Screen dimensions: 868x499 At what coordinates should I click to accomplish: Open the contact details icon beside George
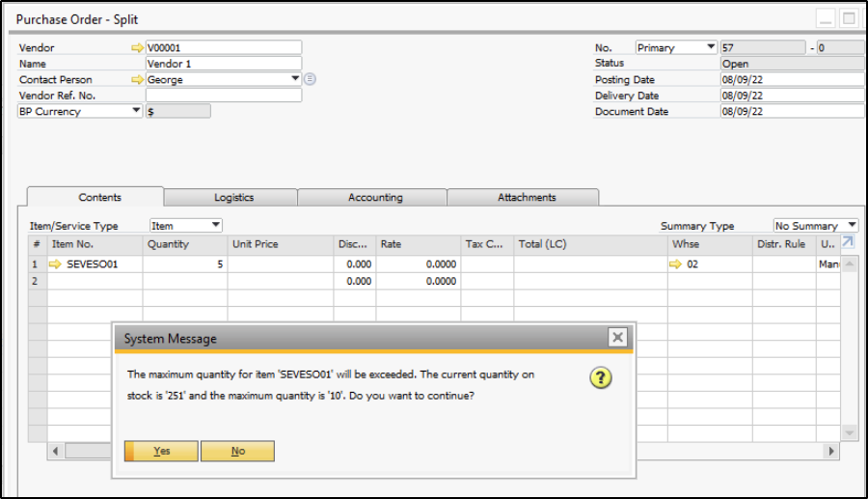pyautogui.click(x=311, y=79)
